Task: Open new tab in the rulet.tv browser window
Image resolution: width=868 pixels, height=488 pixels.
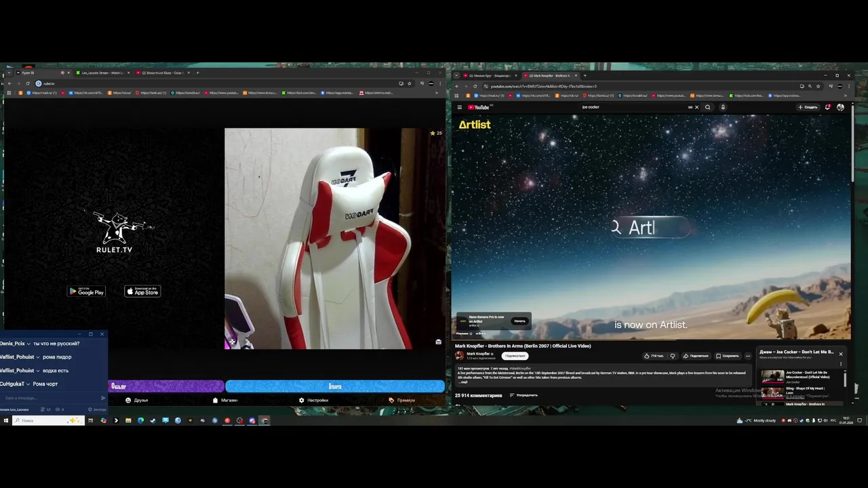Action: [x=197, y=73]
